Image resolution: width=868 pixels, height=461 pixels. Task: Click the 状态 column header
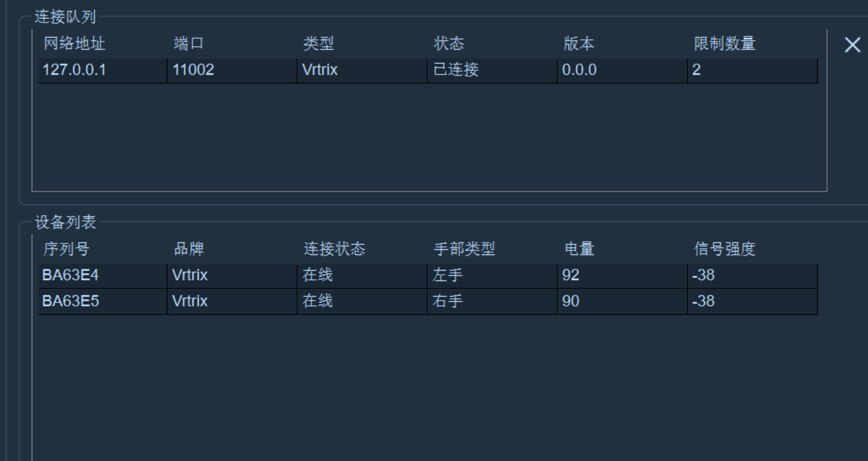point(449,44)
